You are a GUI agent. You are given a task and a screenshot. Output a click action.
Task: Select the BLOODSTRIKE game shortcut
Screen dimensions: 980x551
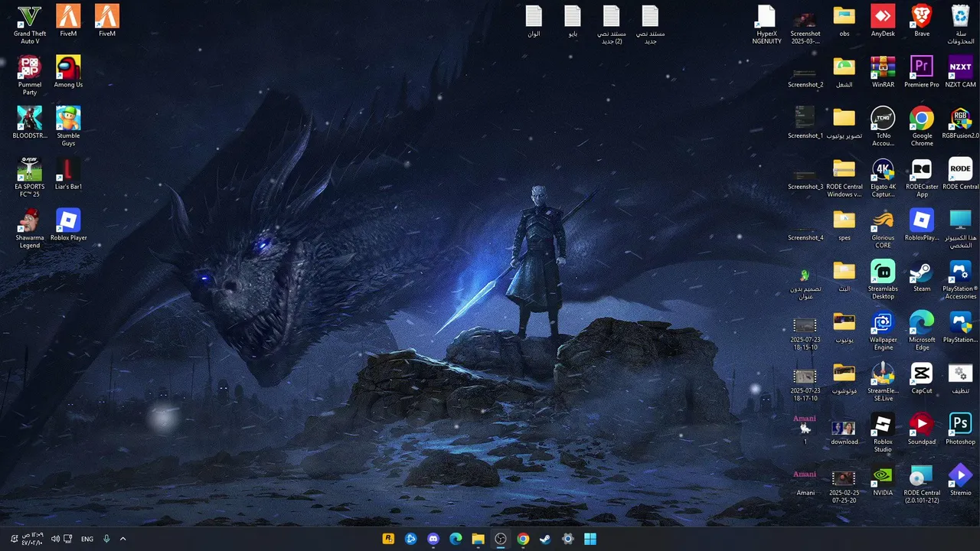click(30, 122)
